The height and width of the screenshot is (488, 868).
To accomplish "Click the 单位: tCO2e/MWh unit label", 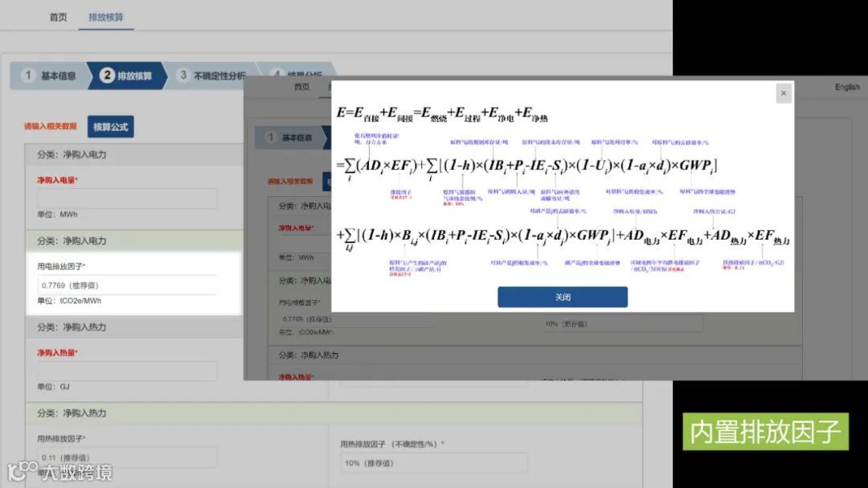I will [69, 301].
